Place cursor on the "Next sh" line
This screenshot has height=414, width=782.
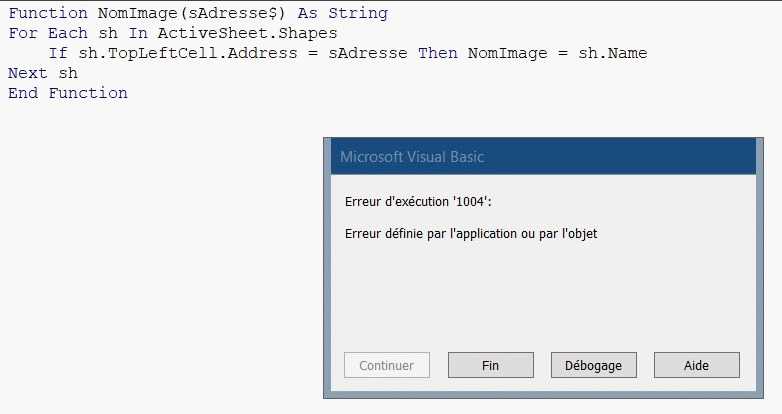click(x=43, y=73)
